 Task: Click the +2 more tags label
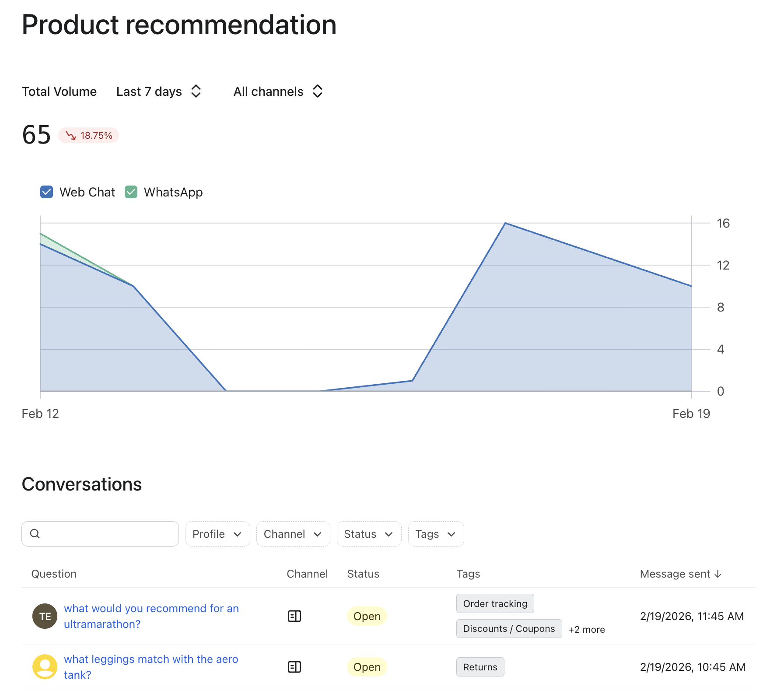coord(586,629)
